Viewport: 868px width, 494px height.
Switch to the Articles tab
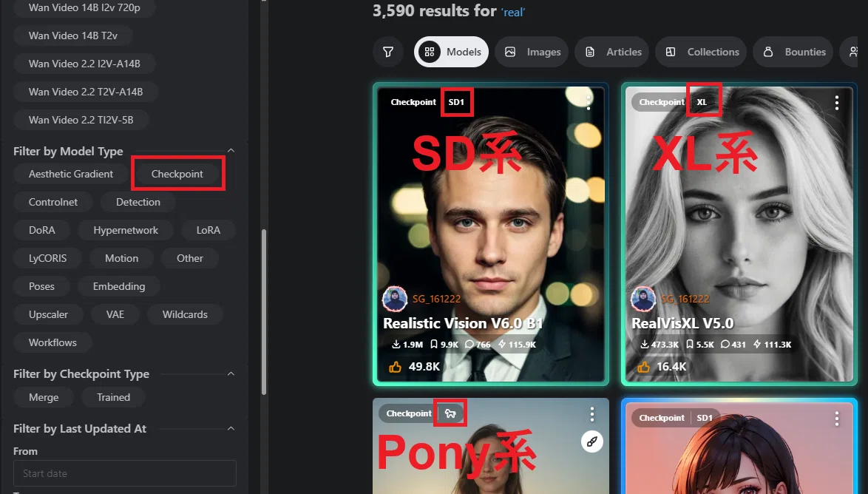coord(611,52)
